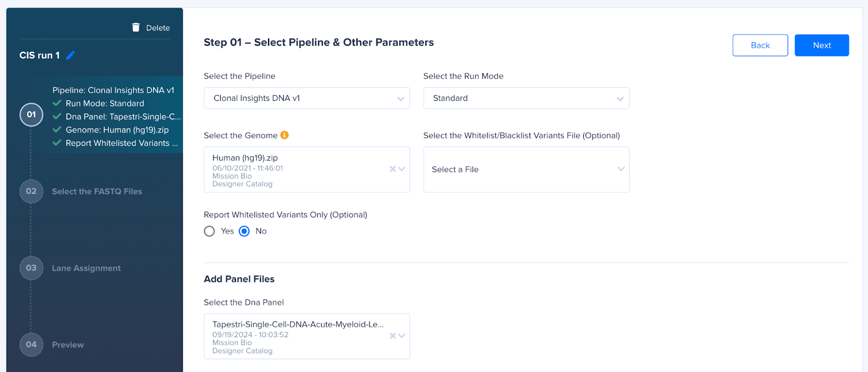Click step 04 circle in sidebar
The width and height of the screenshot is (868, 372).
coord(31,344)
